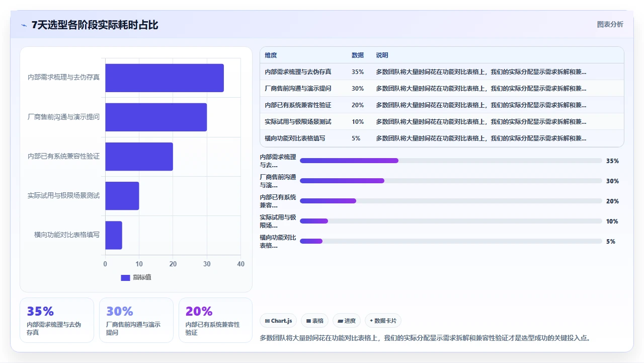This screenshot has height=363, width=644.
Task: Click the 维度 column header
Action: 271,55
